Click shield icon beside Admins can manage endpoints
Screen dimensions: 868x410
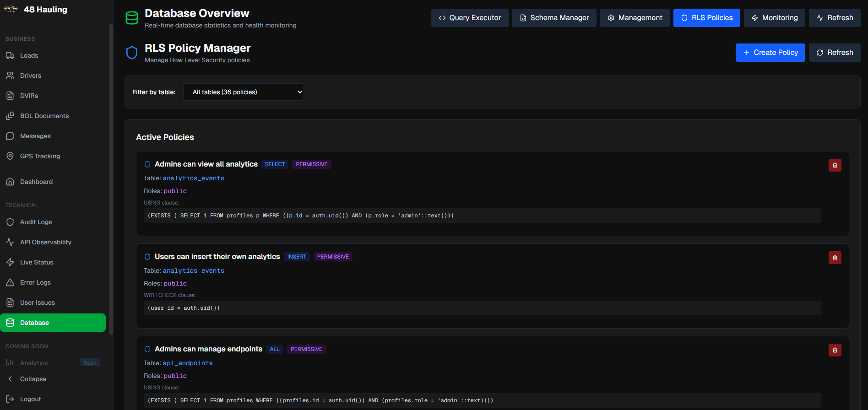[x=147, y=349]
